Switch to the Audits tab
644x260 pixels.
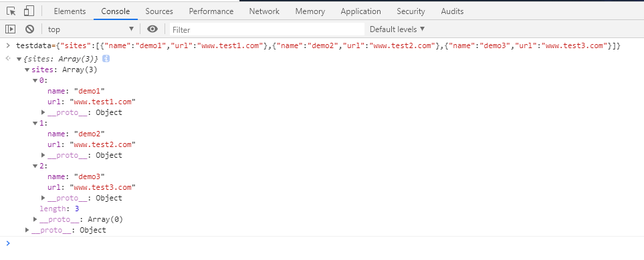(x=452, y=11)
